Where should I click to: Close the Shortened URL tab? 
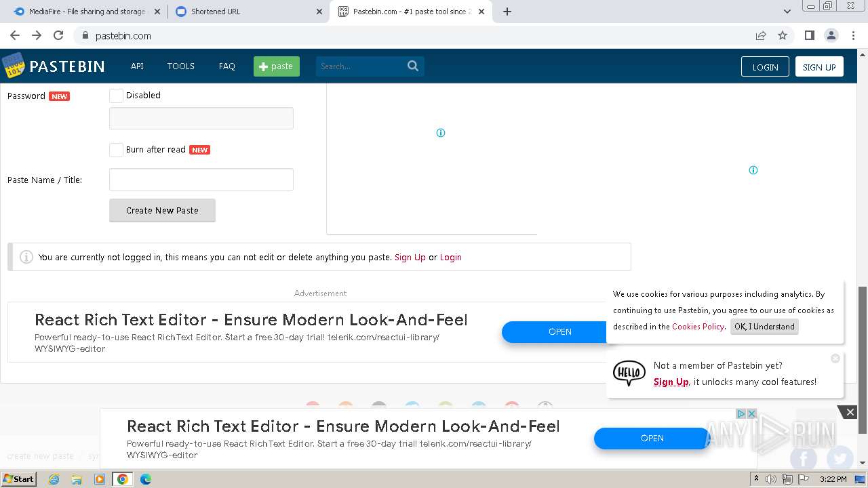click(x=319, y=12)
